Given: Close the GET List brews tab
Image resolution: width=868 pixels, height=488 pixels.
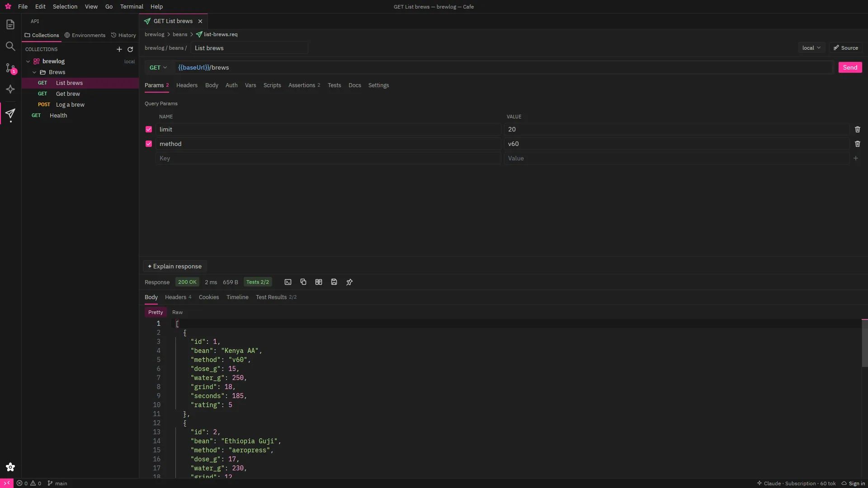Looking at the screenshot, I should point(200,21).
